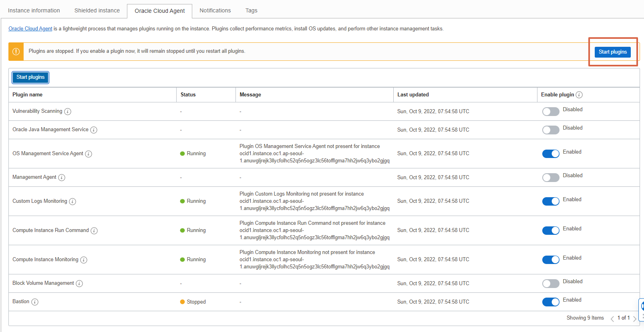Click the Last updated column header
Screen dimensions: 644x332
tap(413, 95)
